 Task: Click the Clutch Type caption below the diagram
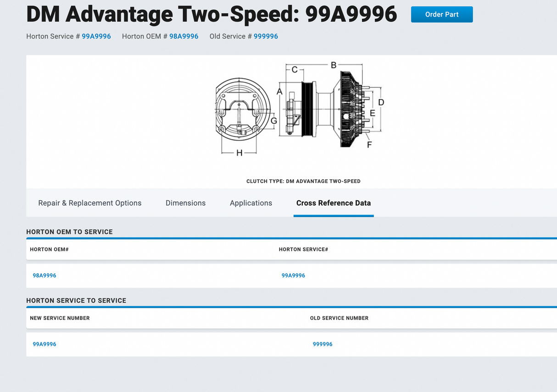coord(303,181)
